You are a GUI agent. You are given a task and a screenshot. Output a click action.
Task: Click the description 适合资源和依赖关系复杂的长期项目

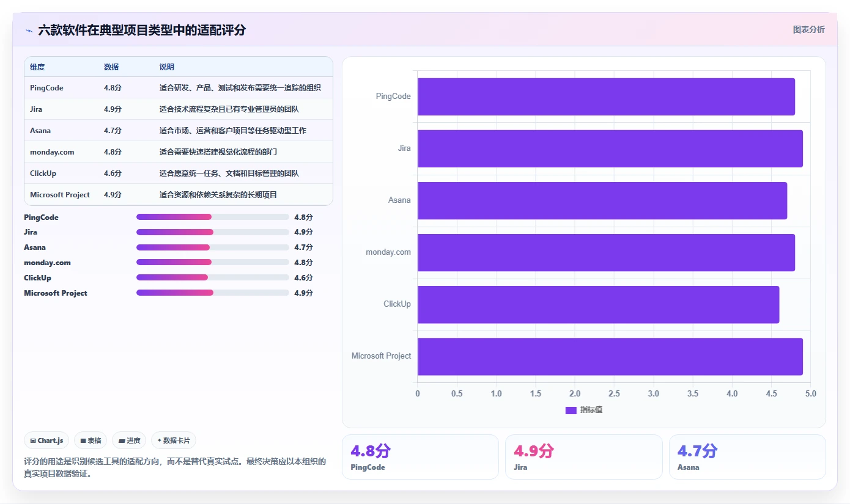tap(218, 195)
